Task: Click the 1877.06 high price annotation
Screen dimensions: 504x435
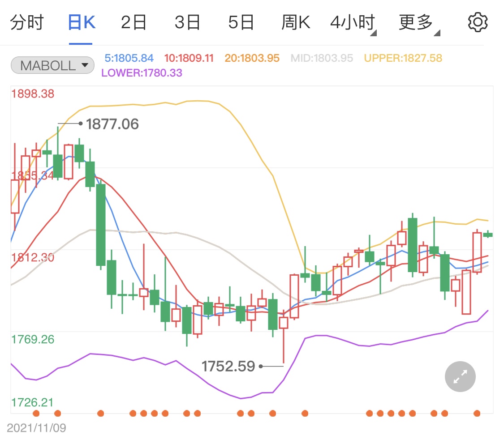Action: point(112,124)
